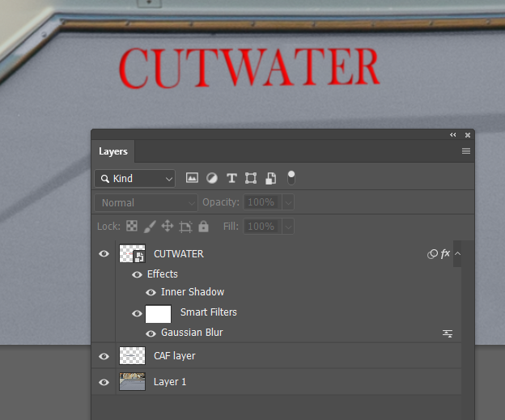Filter for smart objects
The width and height of the screenshot is (505, 420).
271,178
